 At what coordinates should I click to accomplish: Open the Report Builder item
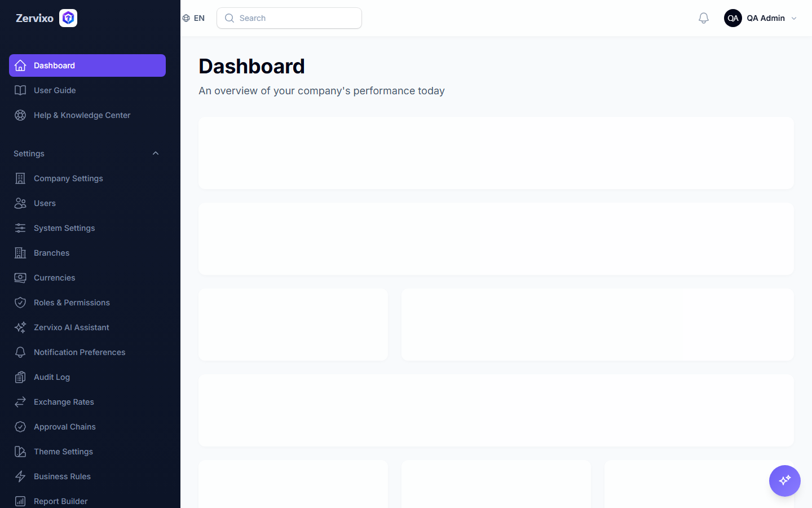coord(87,501)
